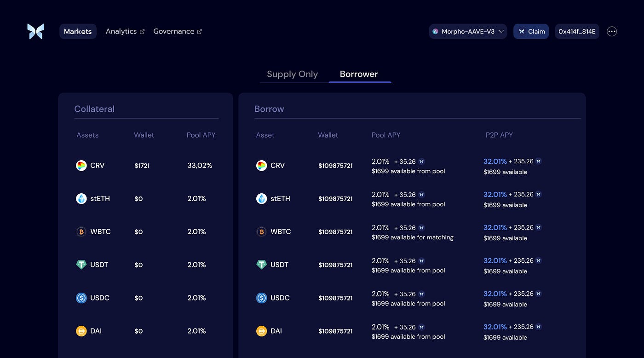Click the USDT icon in Collateral
This screenshot has width=644, height=358.
point(81,265)
